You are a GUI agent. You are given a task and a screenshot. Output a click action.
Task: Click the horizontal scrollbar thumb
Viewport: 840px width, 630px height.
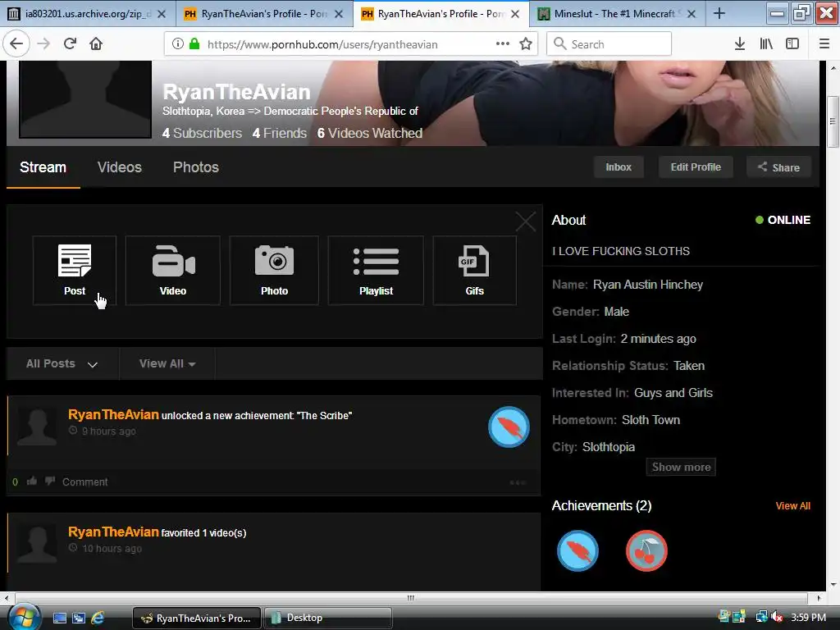tap(411, 597)
